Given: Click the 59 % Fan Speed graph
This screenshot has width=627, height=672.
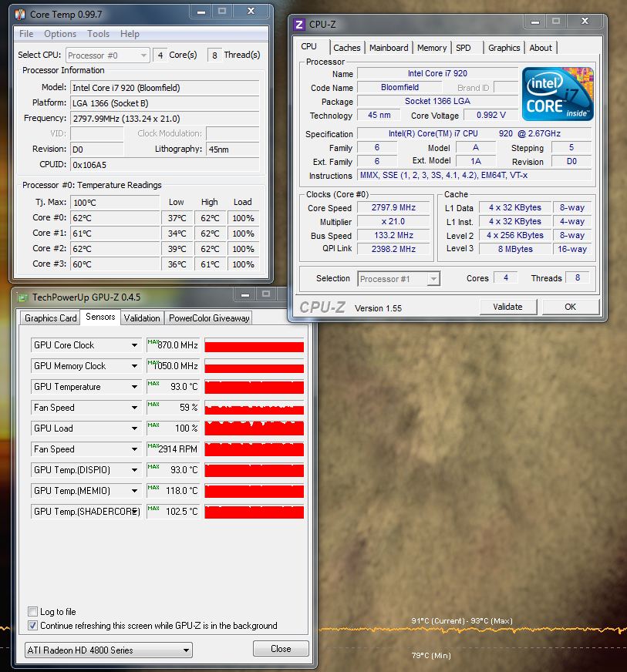Looking at the screenshot, I should click(x=254, y=408).
